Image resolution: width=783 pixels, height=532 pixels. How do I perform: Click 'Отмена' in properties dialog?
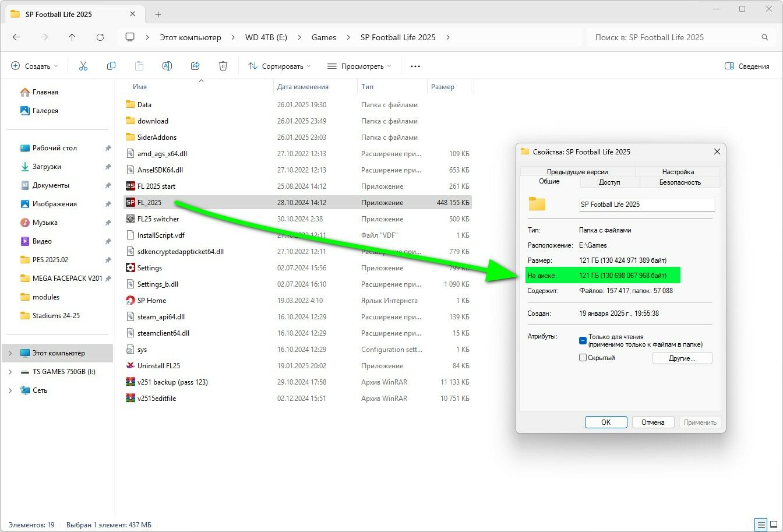[652, 422]
